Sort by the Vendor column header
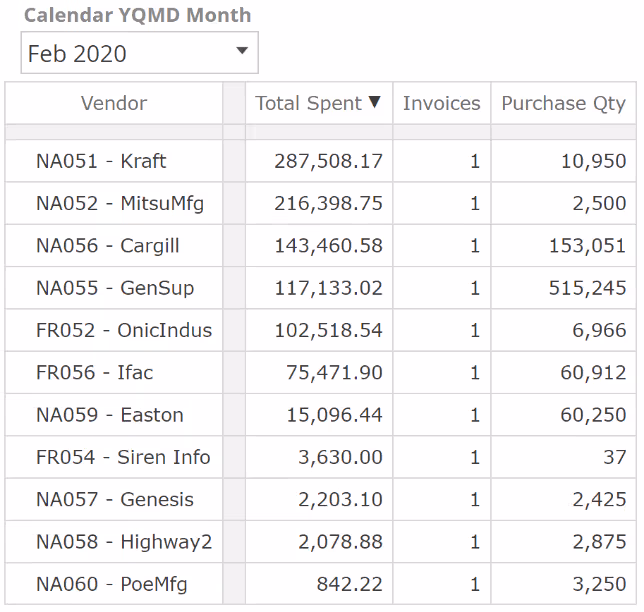 click(114, 103)
